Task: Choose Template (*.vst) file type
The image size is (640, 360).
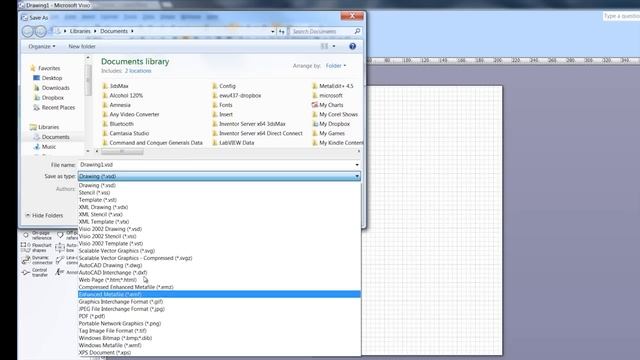Action: [220, 200]
